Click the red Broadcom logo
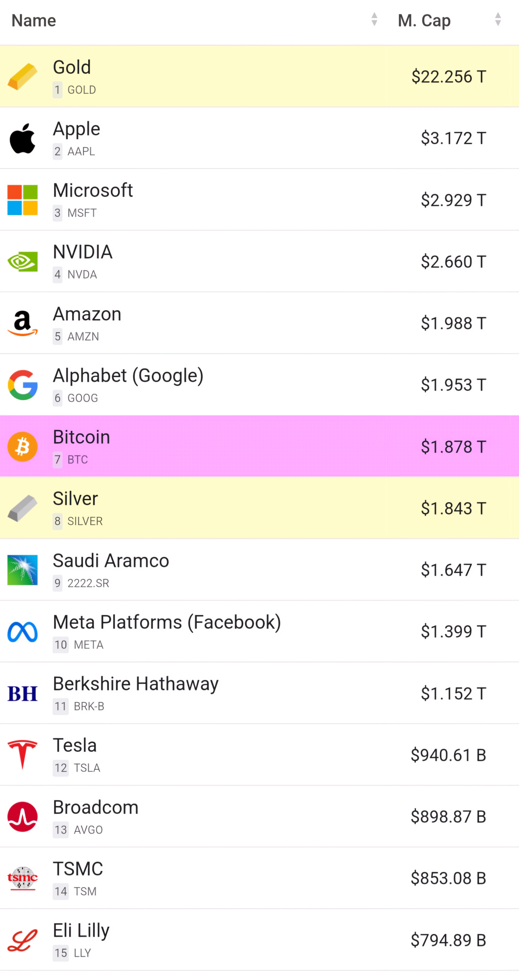The height and width of the screenshot is (980, 519). [x=22, y=817]
